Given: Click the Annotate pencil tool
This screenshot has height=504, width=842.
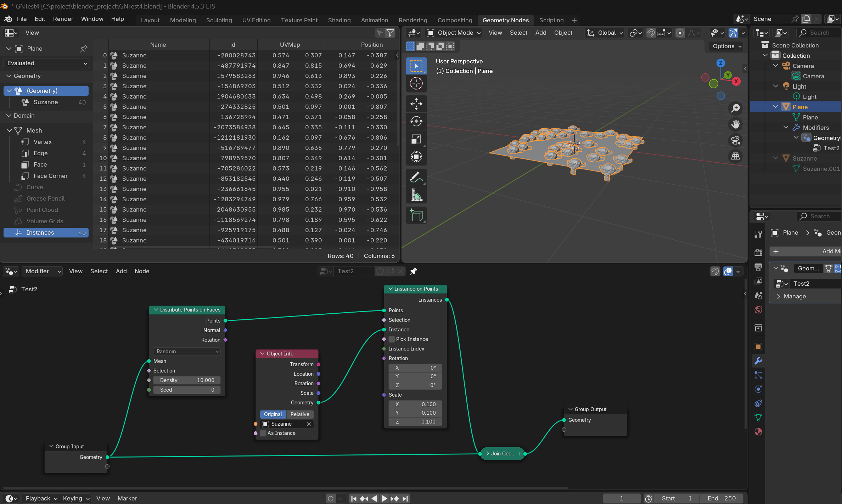Looking at the screenshot, I should [416, 177].
